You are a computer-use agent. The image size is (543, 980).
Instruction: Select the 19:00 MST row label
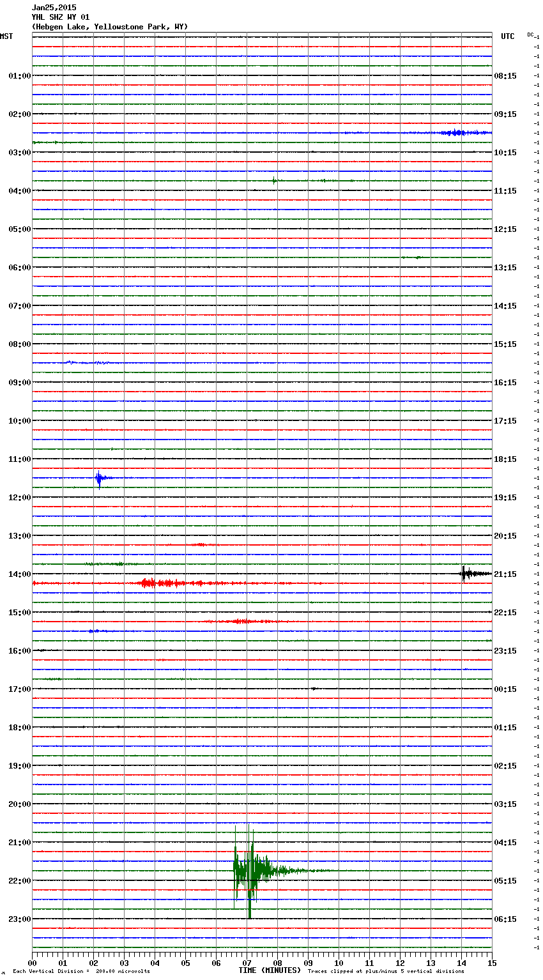click(x=20, y=766)
